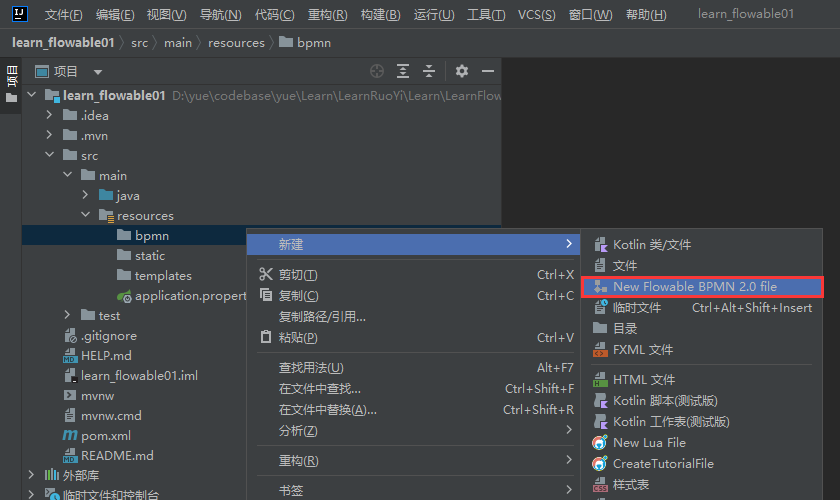This screenshot has height=500, width=840.
Task: Click the paste clipboard icon
Action: [x=266, y=337]
